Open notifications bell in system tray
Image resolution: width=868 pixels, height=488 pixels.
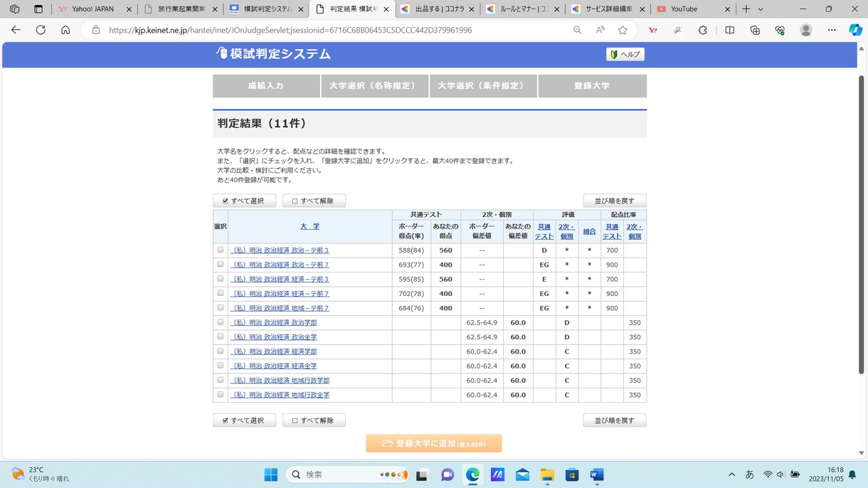tap(852, 474)
